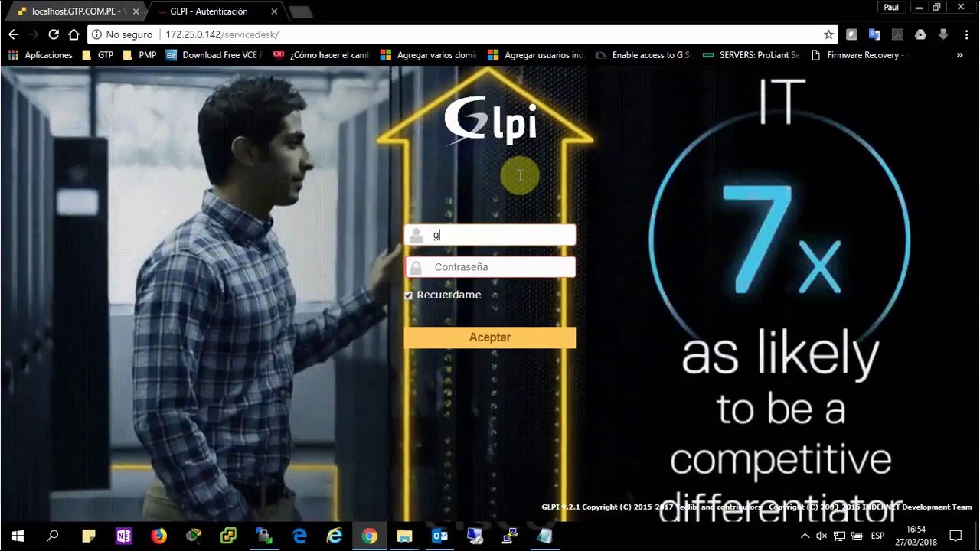Reload the current page
Viewport: 980px width, 551px height.
coord(54,34)
